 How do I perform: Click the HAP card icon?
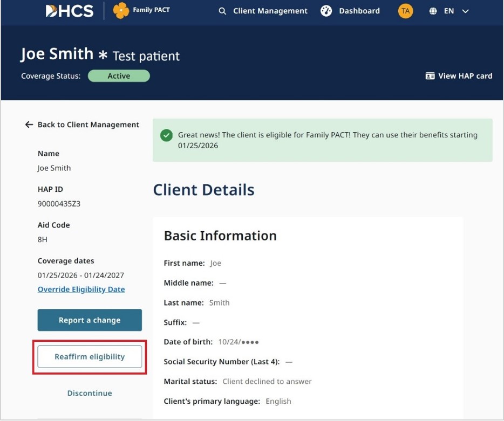pyautogui.click(x=430, y=76)
